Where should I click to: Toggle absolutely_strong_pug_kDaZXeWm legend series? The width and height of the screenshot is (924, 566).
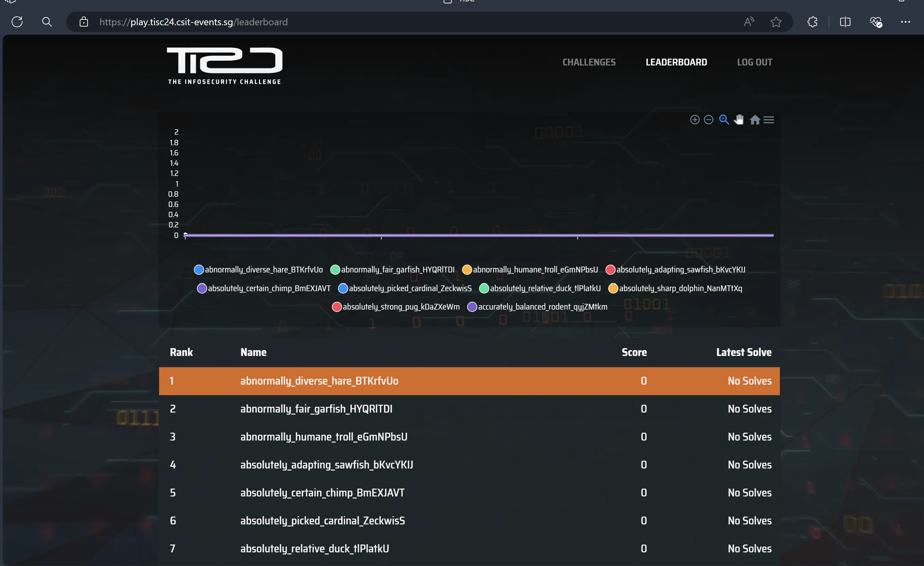pos(396,307)
